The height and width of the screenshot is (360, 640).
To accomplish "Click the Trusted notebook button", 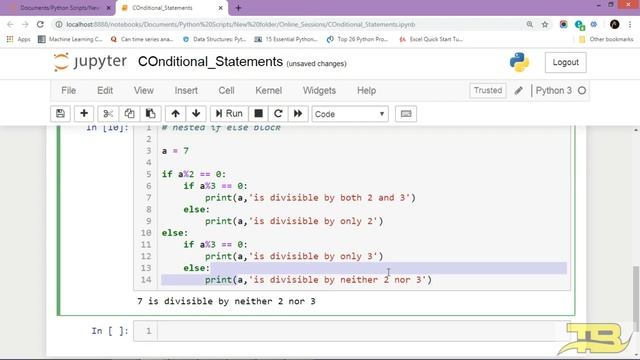I will 488,90.
